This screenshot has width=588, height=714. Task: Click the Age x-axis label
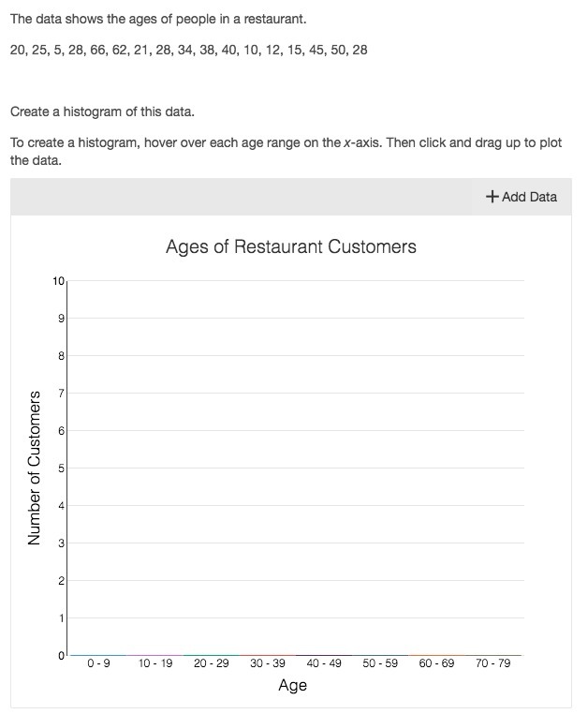click(293, 685)
